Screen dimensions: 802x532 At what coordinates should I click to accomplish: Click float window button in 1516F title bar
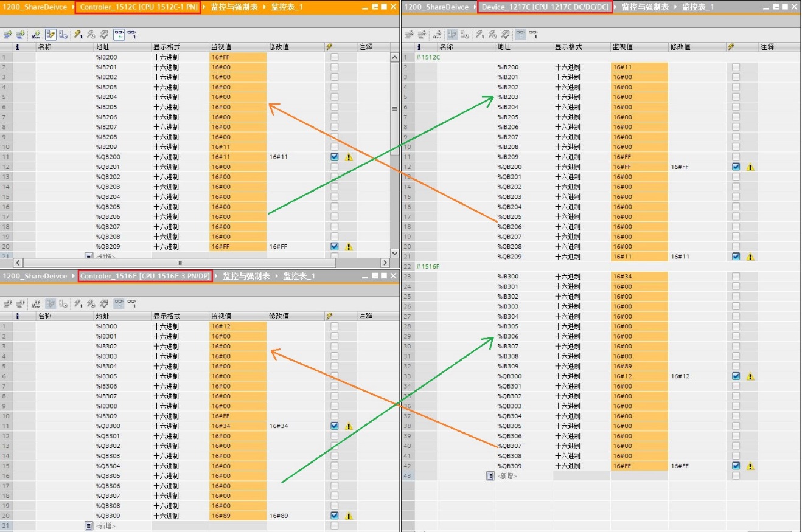click(x=375, y=275)
